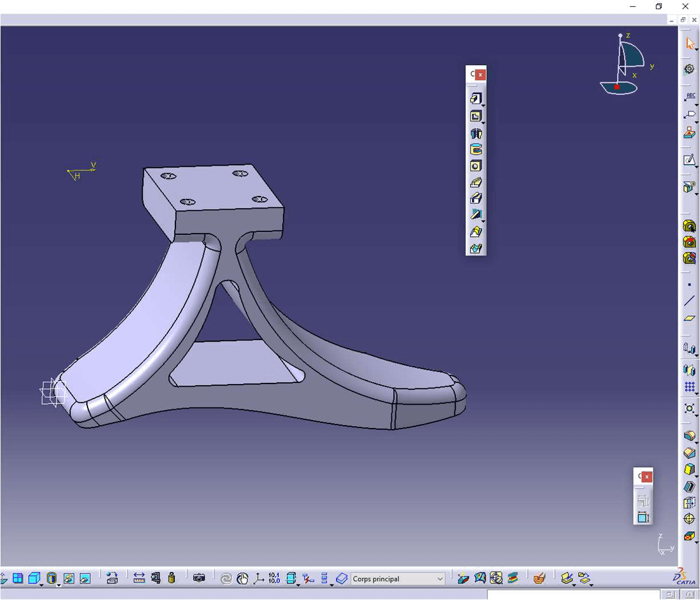The width and height of the screenshot is (700, 600).
Task: Start the Sketcher tool
Action: (689, 160)
